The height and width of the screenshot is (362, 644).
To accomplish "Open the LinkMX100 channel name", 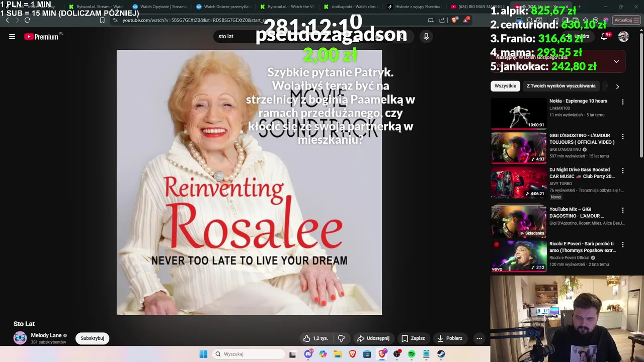I will (x=559, y=108).
